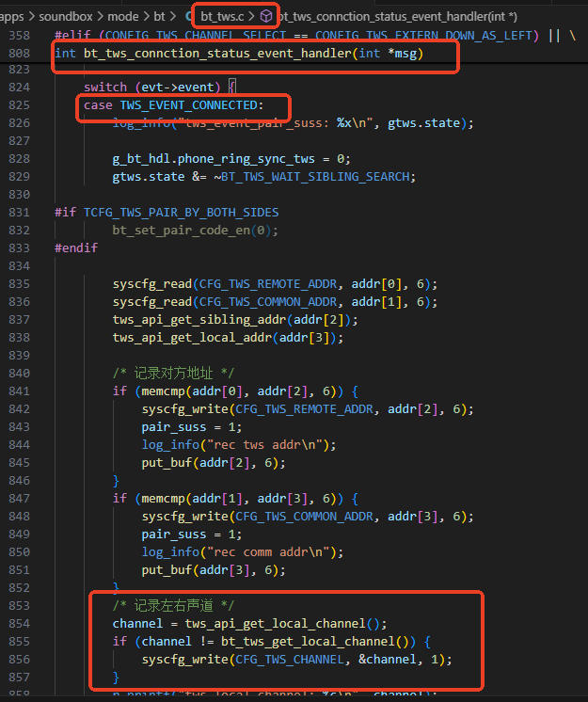Click the "rec tws addr\n" string
588x702 pixels.
click(264, 445)
